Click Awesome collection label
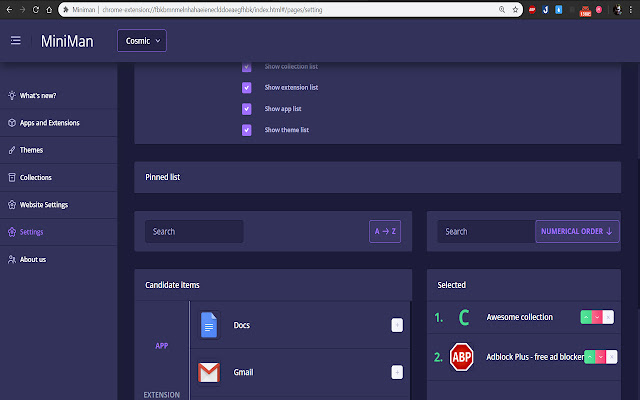This screenshot has height=400, width=640. click(520, 317)
